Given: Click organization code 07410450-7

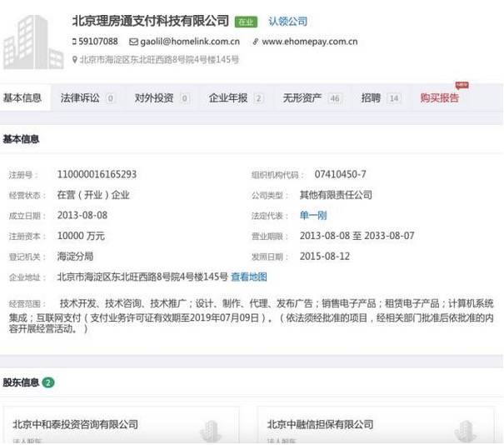Looking at the screenshot, I should (340, 175).
